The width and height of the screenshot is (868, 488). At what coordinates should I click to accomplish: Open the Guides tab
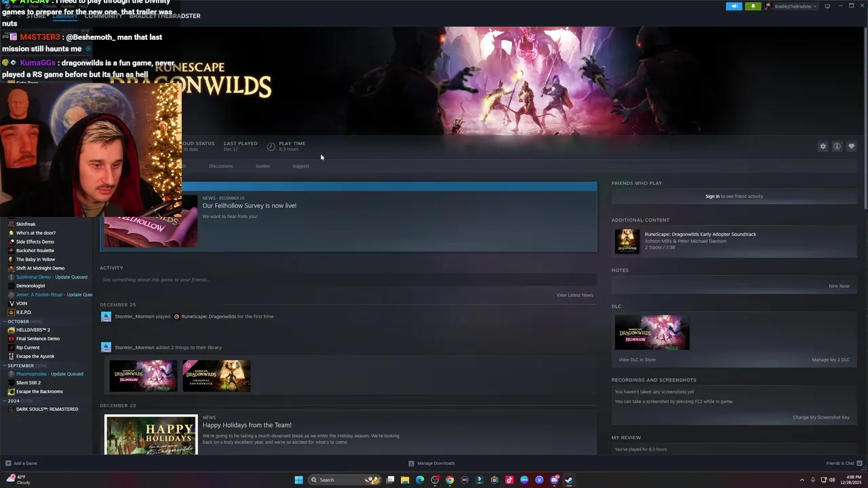[262, 166]
